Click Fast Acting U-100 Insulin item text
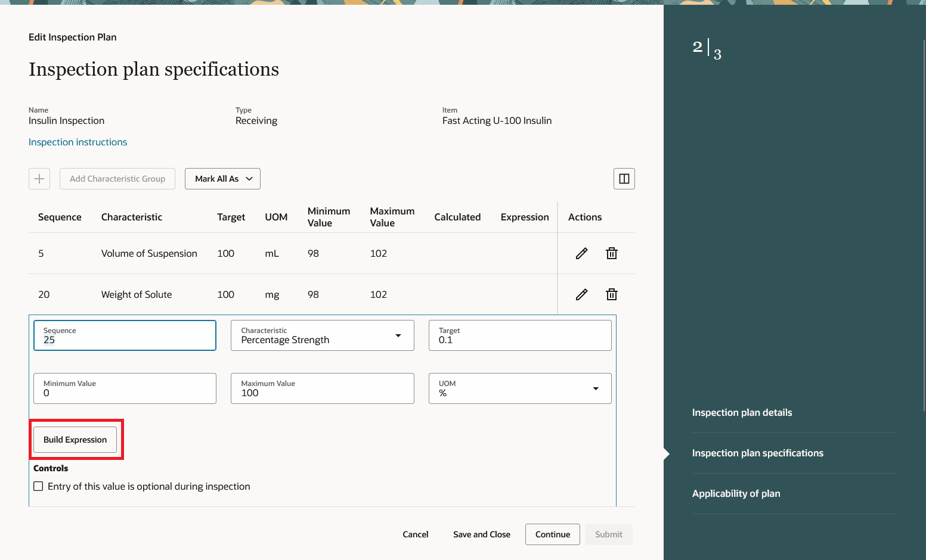926x560 pixels. (497, 120)
